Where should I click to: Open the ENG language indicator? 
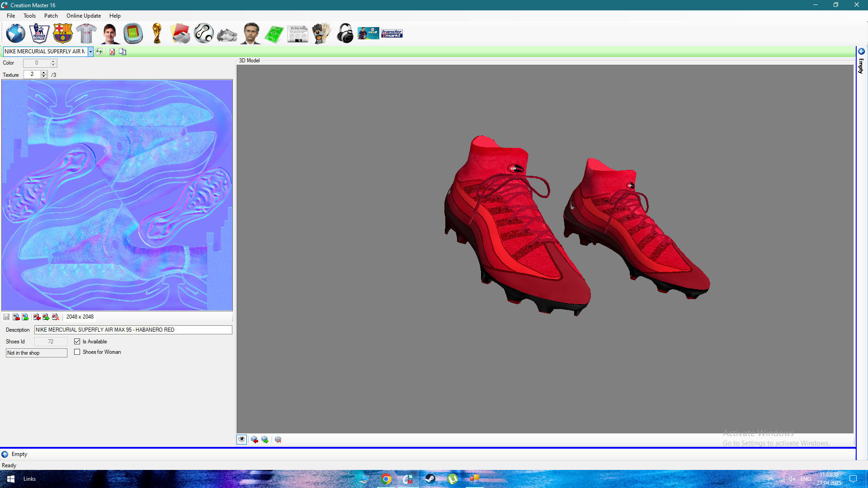point(806,479)
